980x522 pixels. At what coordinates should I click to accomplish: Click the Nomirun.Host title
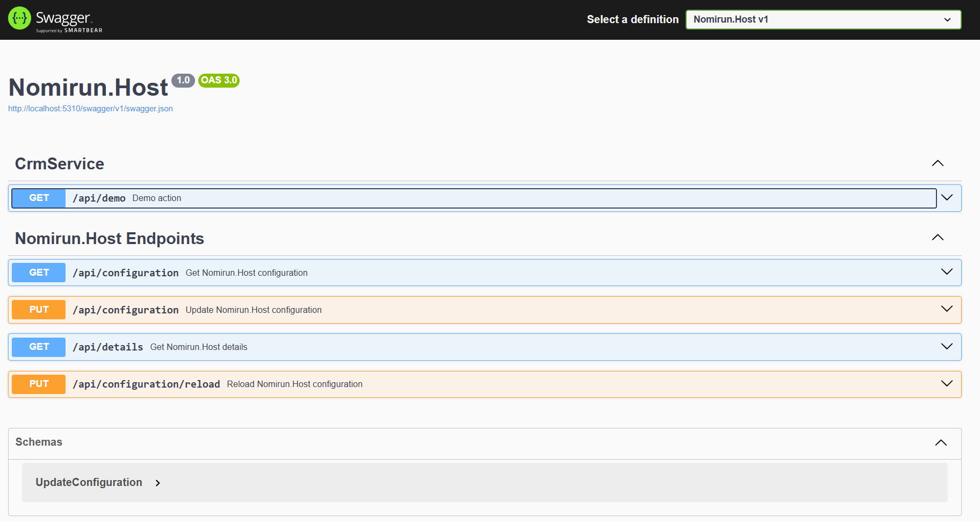coord(88,88)
